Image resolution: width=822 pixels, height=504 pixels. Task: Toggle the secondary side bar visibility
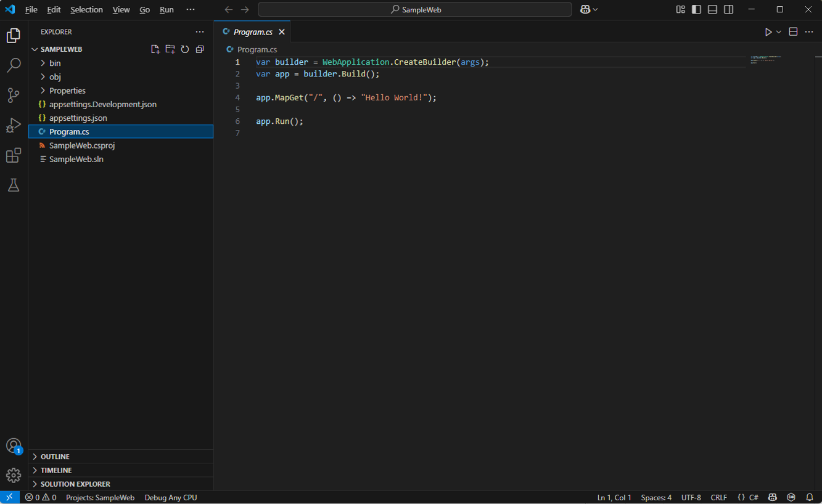(728, 9)
